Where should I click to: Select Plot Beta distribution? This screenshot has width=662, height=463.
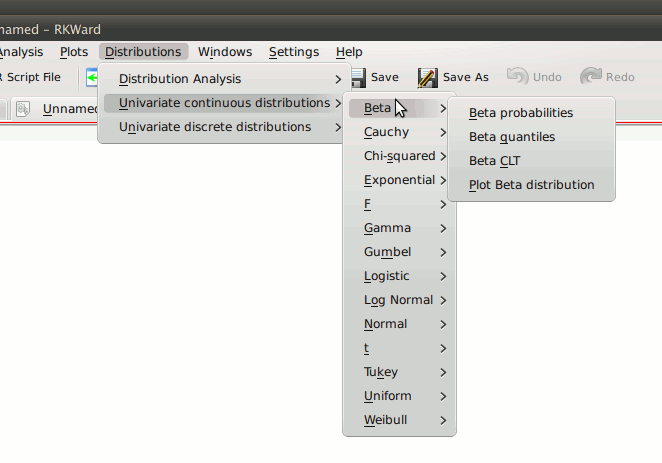pyautogui.click(x=531, y=185)
